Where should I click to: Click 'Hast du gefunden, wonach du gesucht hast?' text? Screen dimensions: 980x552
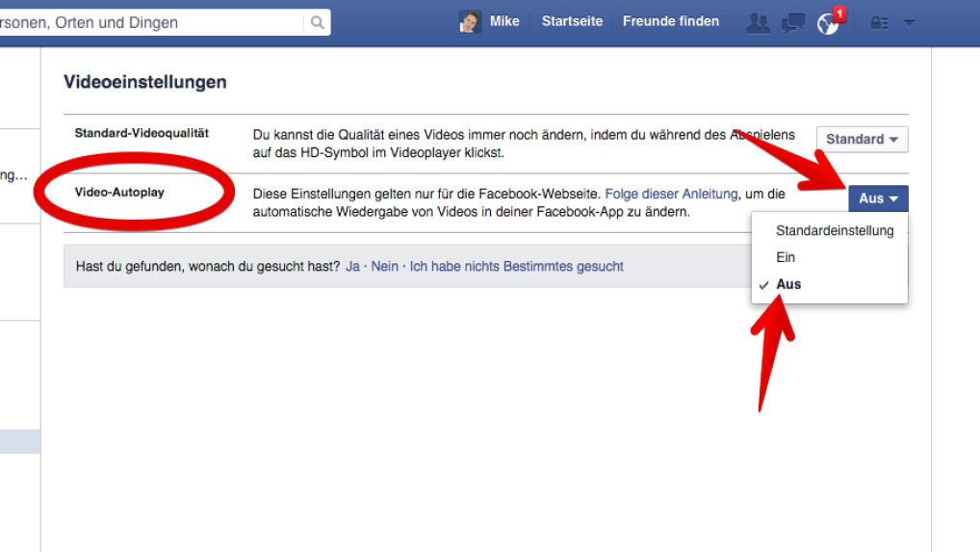click(208, 266)
